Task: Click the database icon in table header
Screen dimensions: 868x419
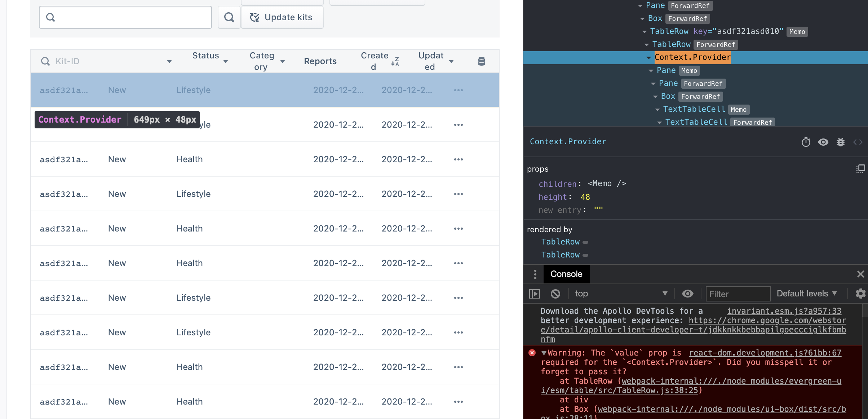Action: [x=481, y=61]
